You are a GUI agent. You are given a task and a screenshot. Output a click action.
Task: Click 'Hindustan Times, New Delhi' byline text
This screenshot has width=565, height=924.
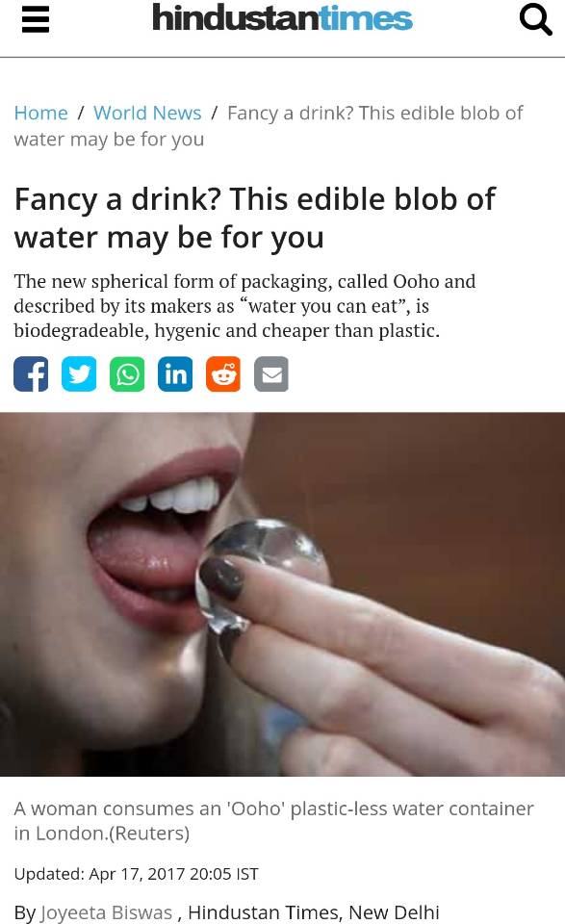314,912
